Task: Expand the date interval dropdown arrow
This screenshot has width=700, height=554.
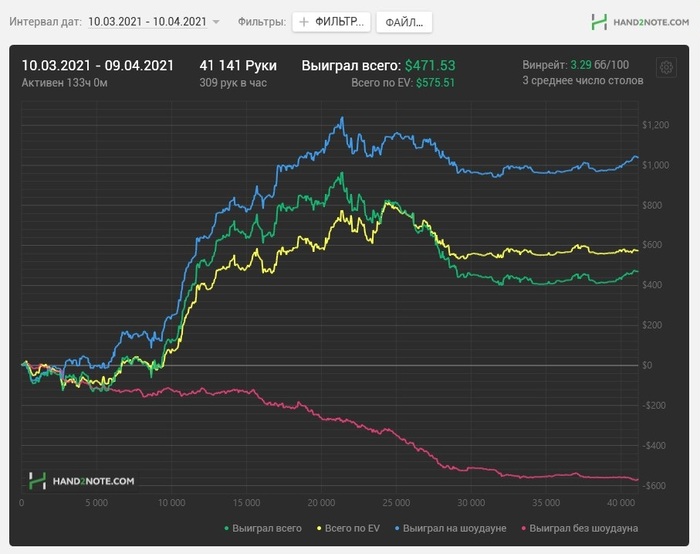Action: 216,22
